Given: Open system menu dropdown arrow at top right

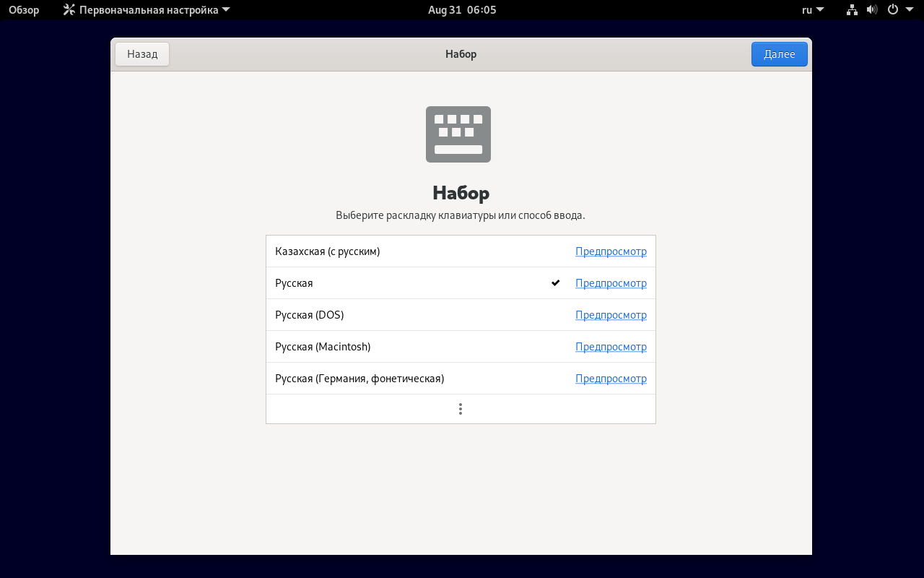Looking at the screenshot, I should click(909, 10).
